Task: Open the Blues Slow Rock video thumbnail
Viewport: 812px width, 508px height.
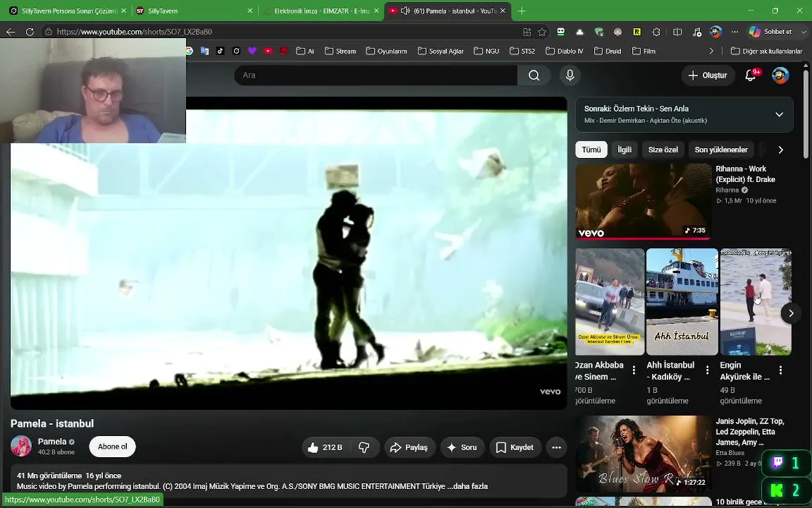Action: tap(643, 454)
